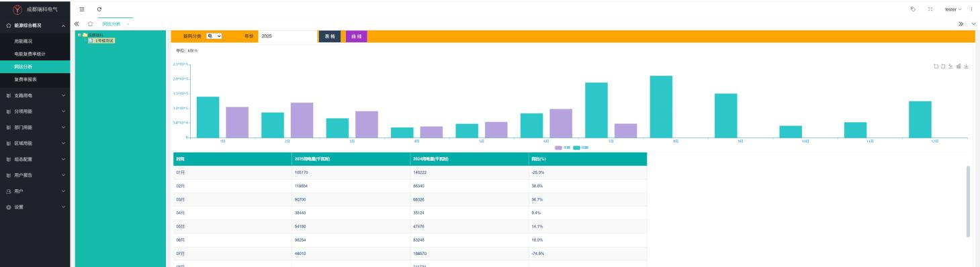Collapse the sidebar with the menu fold icon
Screen dimensions: 980x267
tap(82, 9)
